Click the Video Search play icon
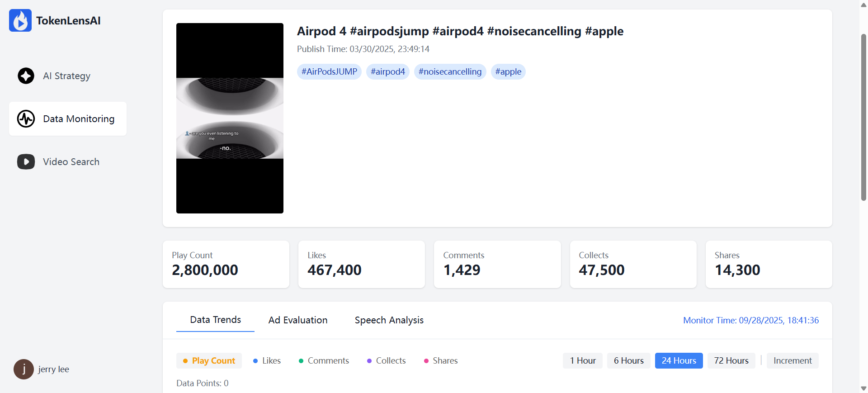Viewport: 868px width, 393px height. [x=26, y=161]
